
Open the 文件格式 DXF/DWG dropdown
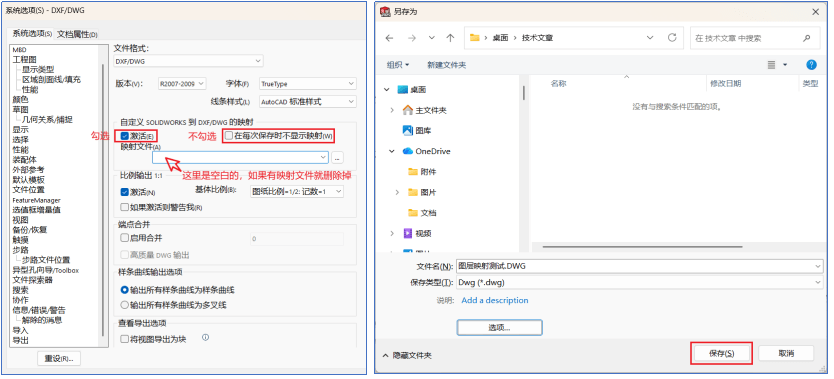coord(188,61)
